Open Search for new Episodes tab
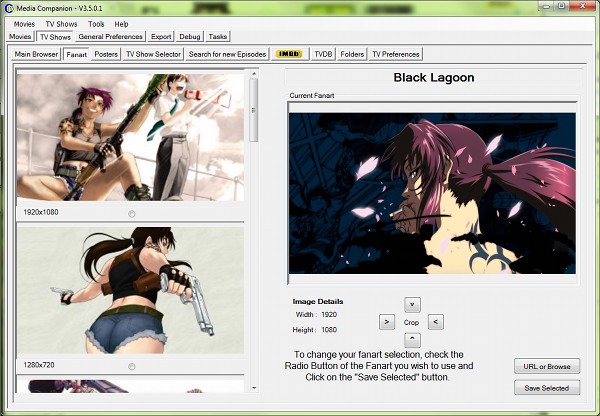 (x=227, y=54)
